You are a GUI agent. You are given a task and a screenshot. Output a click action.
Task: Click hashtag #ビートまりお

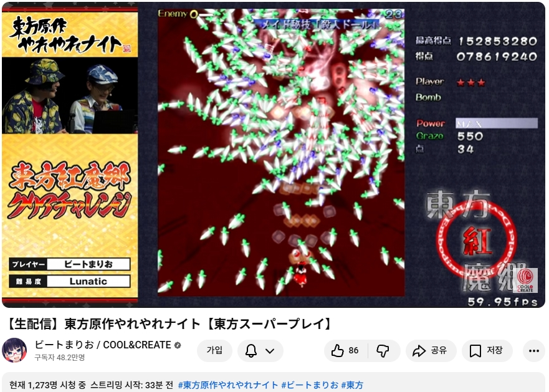(310, 385)
